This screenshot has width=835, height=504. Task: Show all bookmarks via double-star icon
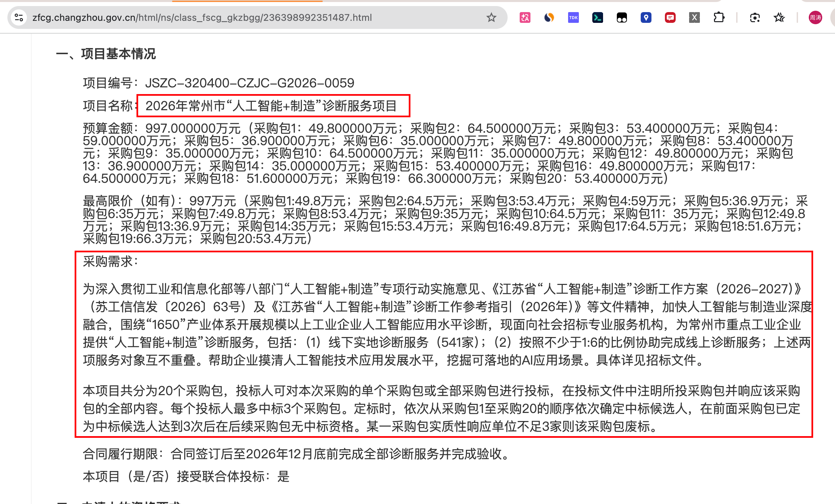779,17
